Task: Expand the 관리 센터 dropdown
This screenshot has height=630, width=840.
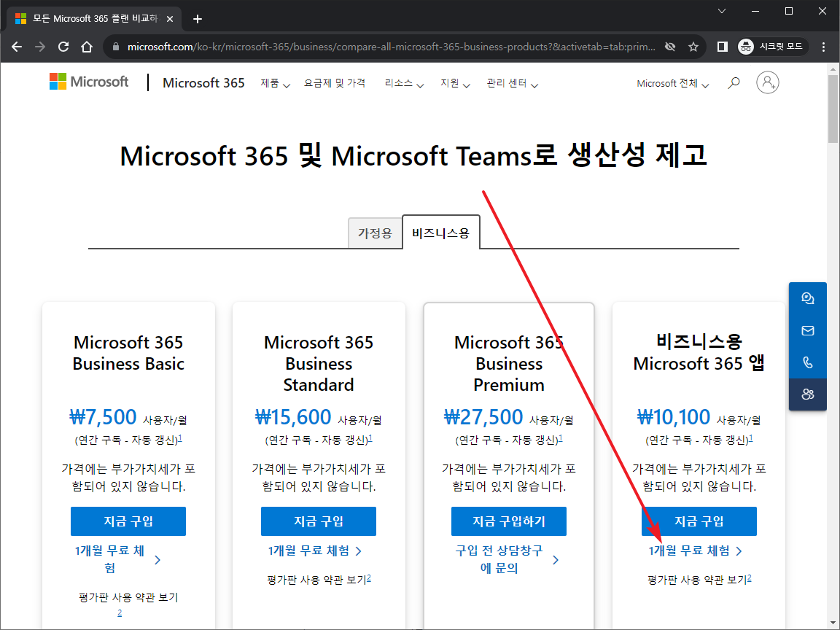Action: (512, 83)
